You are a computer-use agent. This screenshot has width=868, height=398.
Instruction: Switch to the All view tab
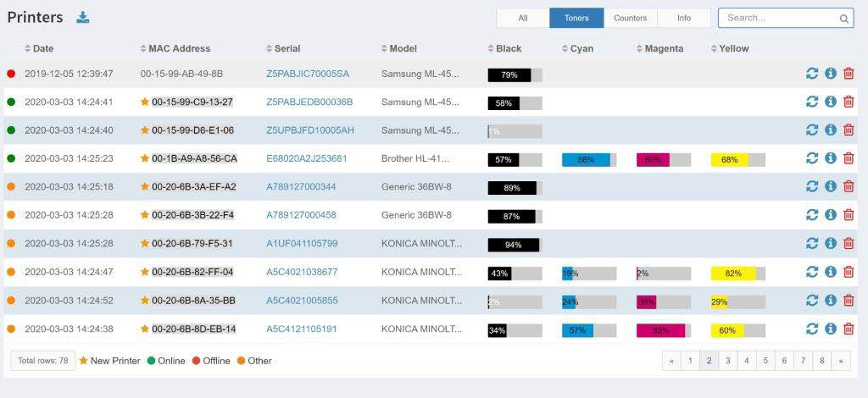(x=523, y=18)
